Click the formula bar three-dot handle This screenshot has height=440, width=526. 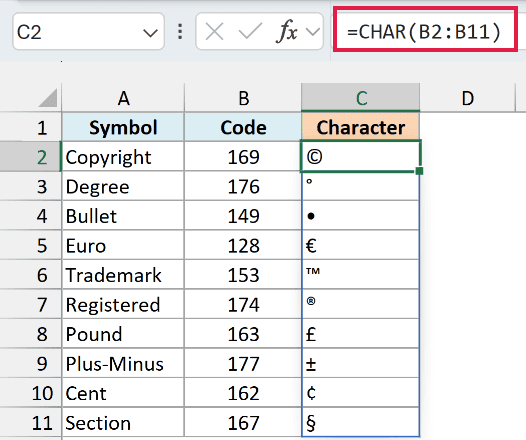click(180, 32)
